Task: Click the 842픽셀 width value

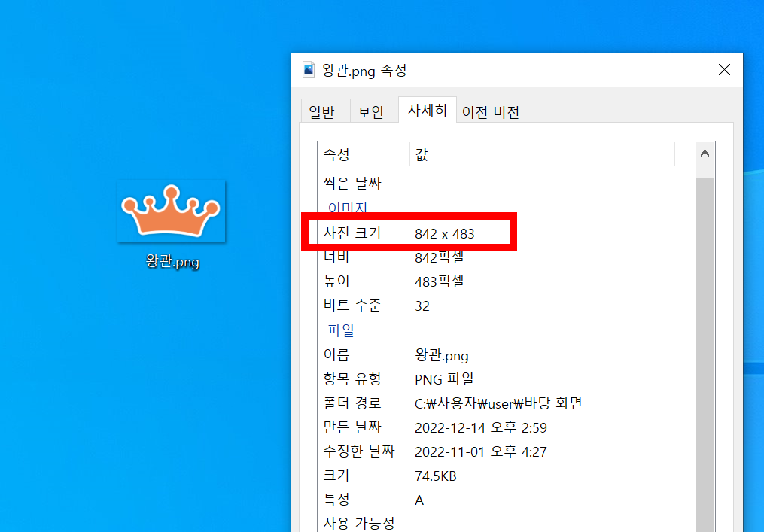Action: (439, 257)
